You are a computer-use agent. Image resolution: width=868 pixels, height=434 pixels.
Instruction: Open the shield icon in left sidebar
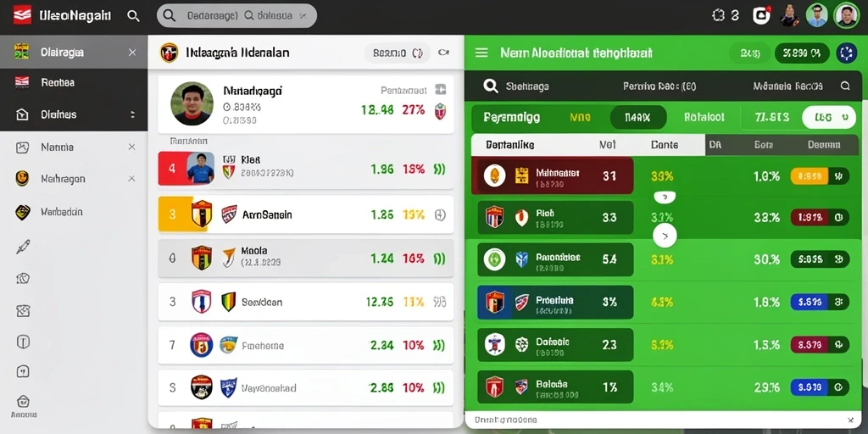(23, 342)
